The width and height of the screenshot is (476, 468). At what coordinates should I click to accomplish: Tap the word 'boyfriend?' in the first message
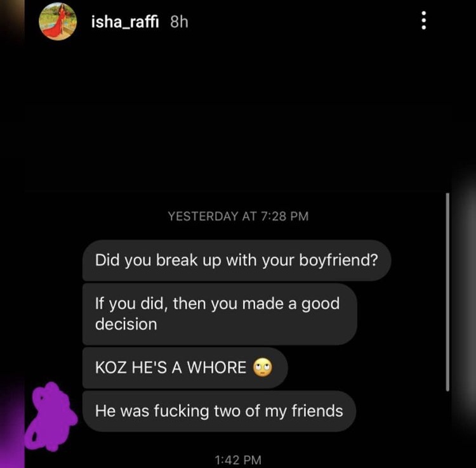[339, 261]
